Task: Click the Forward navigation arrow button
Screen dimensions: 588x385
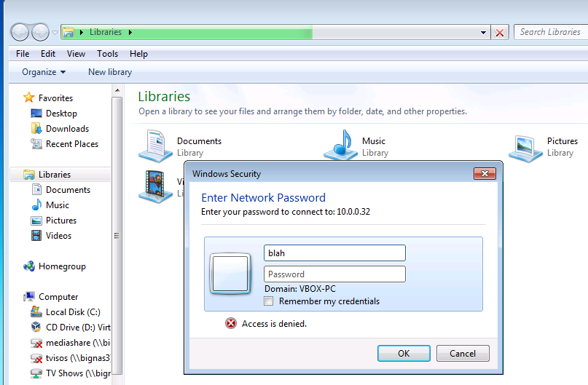Action: [x=40, y=32]
